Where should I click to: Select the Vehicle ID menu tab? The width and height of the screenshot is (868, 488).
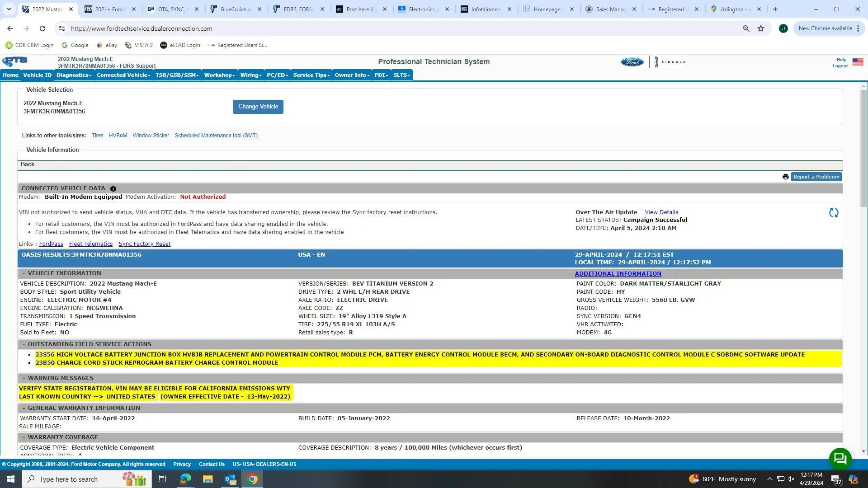click(x=38, y=75)
